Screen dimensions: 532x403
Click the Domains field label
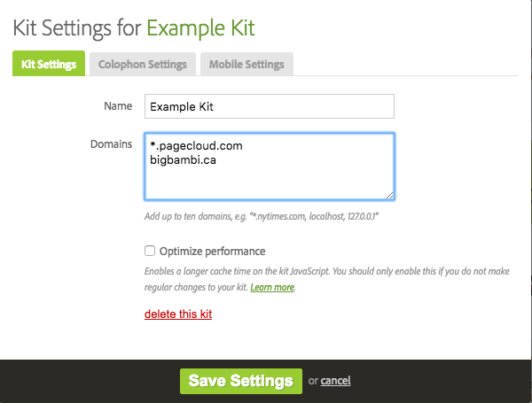(x=111, y=143)
